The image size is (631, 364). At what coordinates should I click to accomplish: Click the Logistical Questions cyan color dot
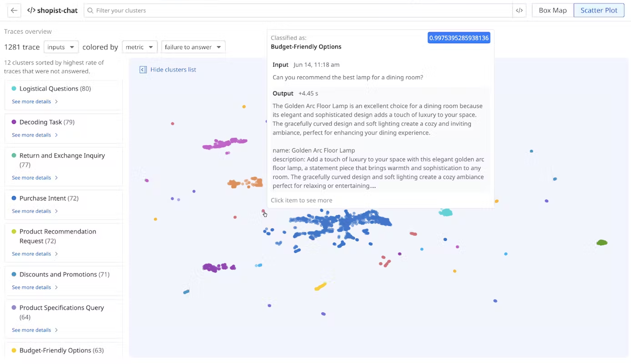click(x=14, y=89)
